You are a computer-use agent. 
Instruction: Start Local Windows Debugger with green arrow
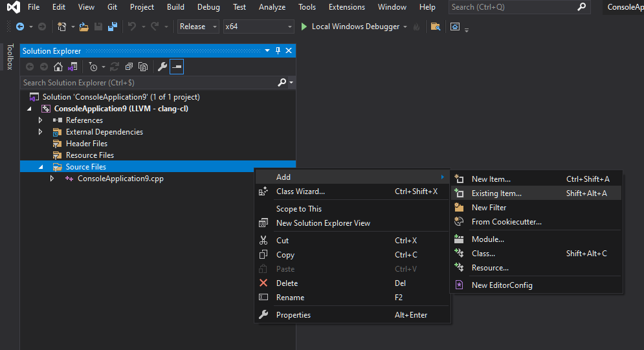tap(304, 27)
